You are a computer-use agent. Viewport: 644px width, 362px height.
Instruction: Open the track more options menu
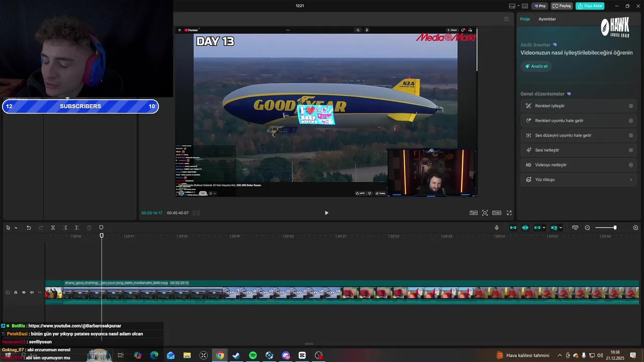[40, 292]
